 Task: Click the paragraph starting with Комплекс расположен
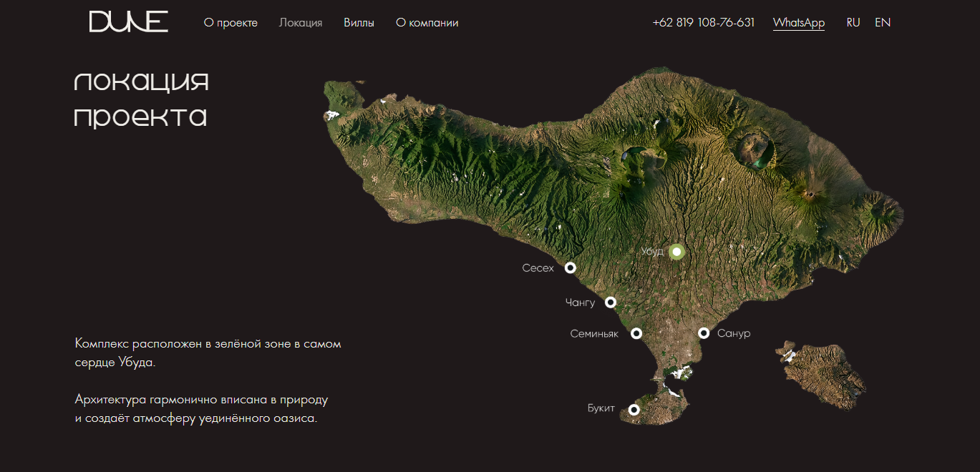coord(208,353)
